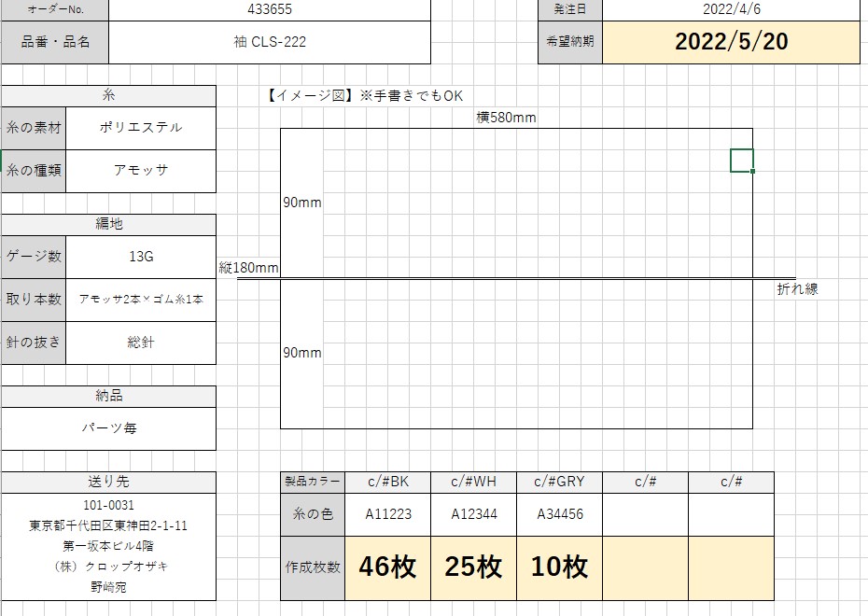Select the 作成枚数 row label
868x616 pixels.
point(313,567)
